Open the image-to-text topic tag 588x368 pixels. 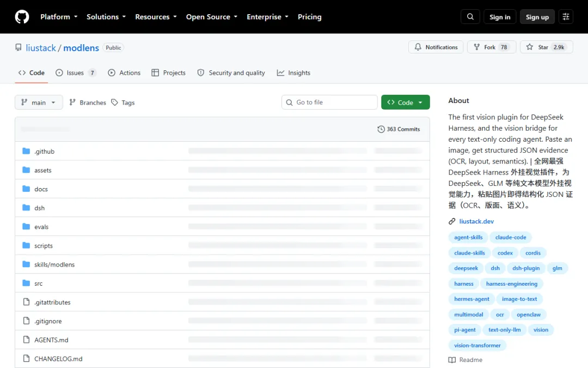point(519,299)
